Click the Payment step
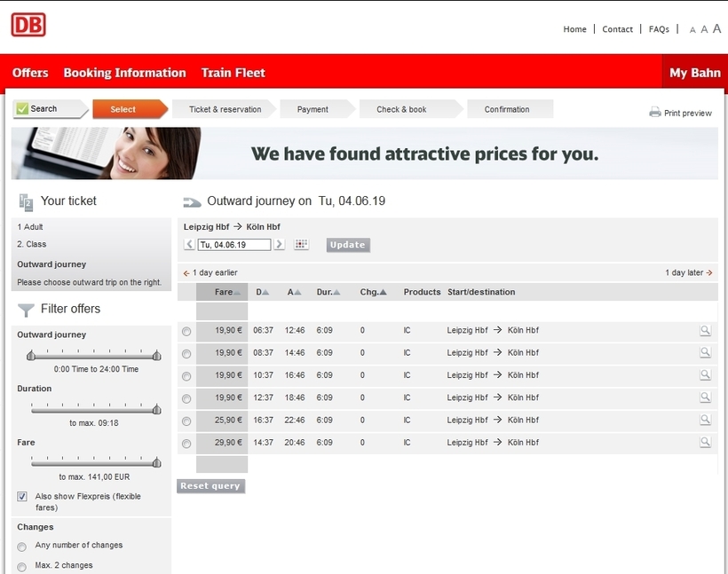 318,109
